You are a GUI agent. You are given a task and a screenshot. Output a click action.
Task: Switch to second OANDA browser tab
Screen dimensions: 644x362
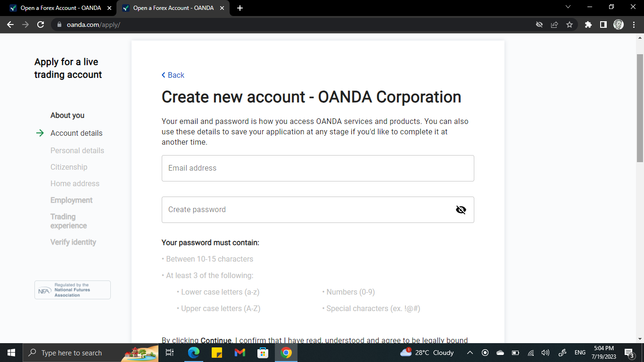[173, 8]
